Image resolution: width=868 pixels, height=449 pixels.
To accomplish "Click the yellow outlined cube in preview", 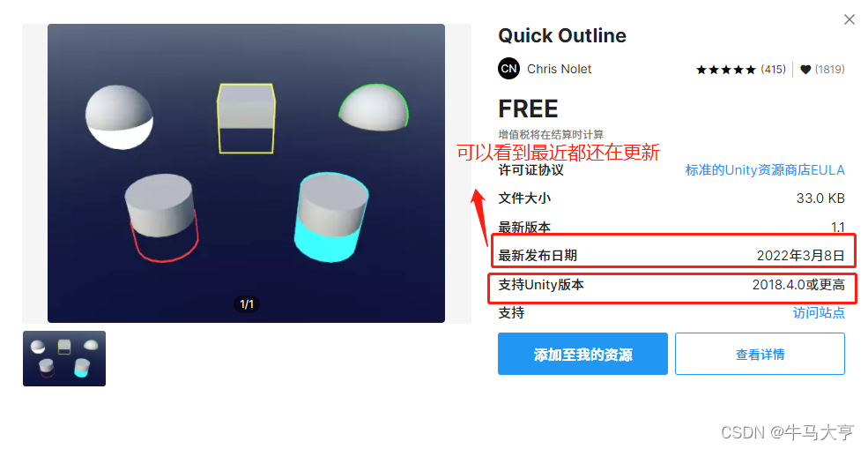I will click(247, 118).
